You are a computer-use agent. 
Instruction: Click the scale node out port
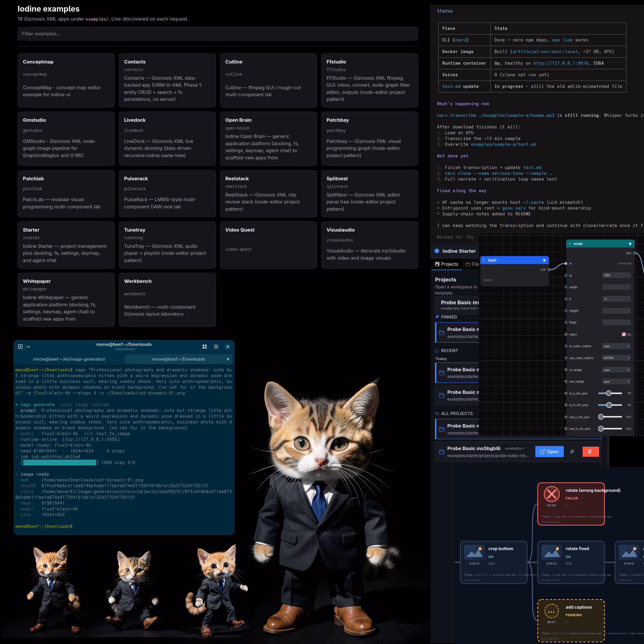point(635,253)
